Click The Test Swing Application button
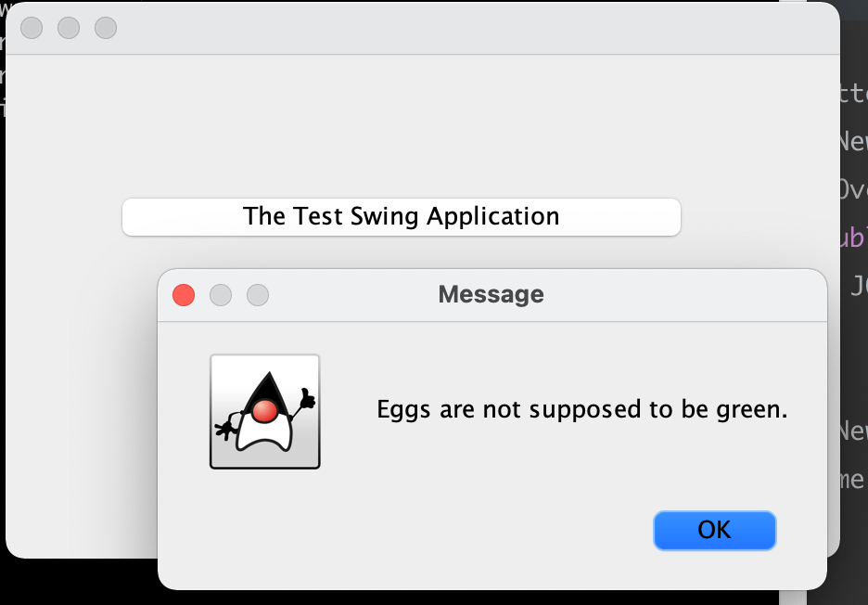This screenshot has height=605, width=868. click(402, 216)
